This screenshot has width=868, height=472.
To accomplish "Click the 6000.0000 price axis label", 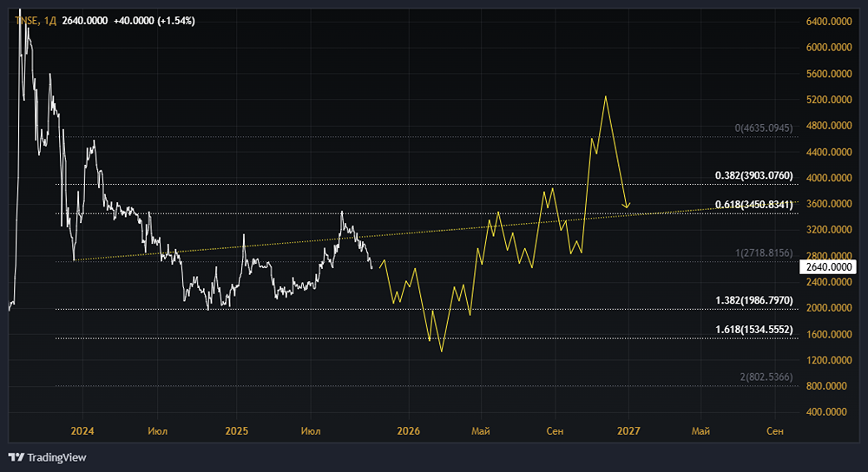I will (x=829, y=48).
